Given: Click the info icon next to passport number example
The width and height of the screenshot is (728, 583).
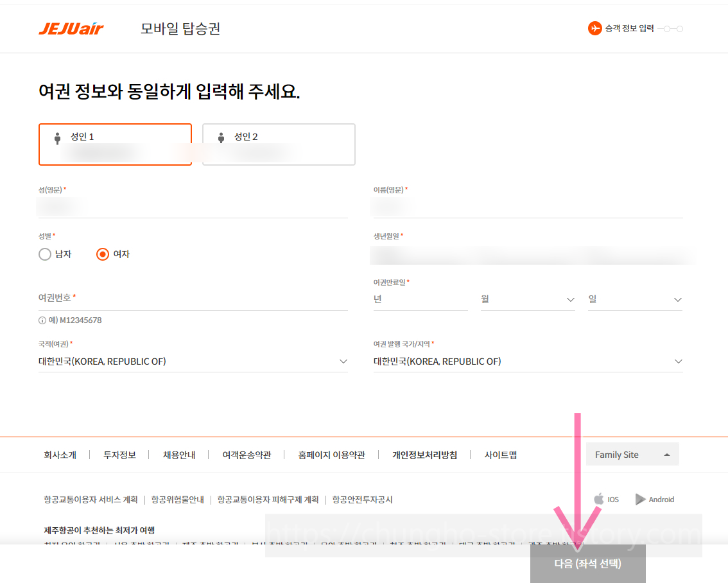Looking at the screenshot, I should [x=44, y=320].
